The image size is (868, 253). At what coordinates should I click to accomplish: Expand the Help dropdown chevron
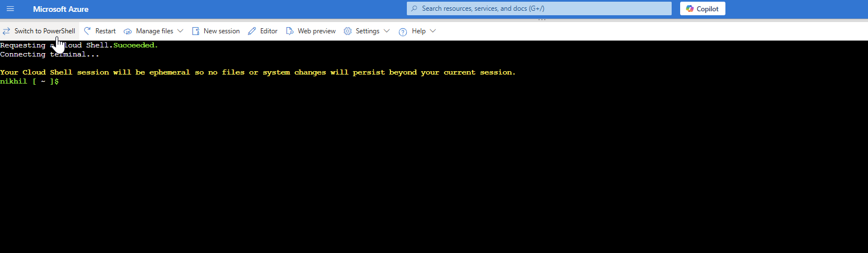click(x=433, y=31)
